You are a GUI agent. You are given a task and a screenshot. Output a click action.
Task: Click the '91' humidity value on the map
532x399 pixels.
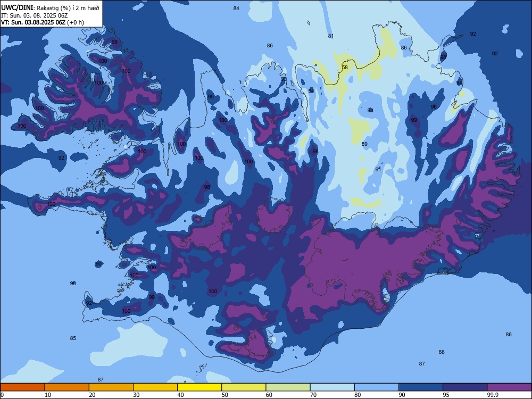(x=378, y=169)
